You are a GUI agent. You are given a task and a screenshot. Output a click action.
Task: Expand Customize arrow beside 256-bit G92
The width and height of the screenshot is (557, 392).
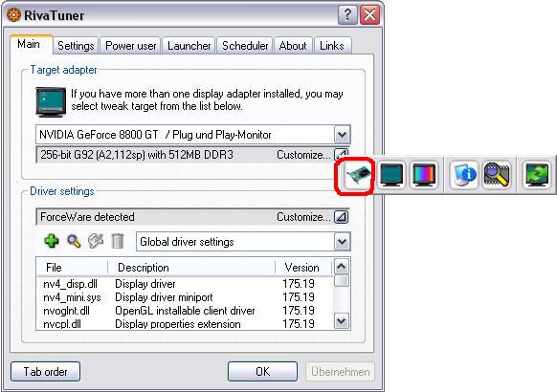tap(341, 154)
